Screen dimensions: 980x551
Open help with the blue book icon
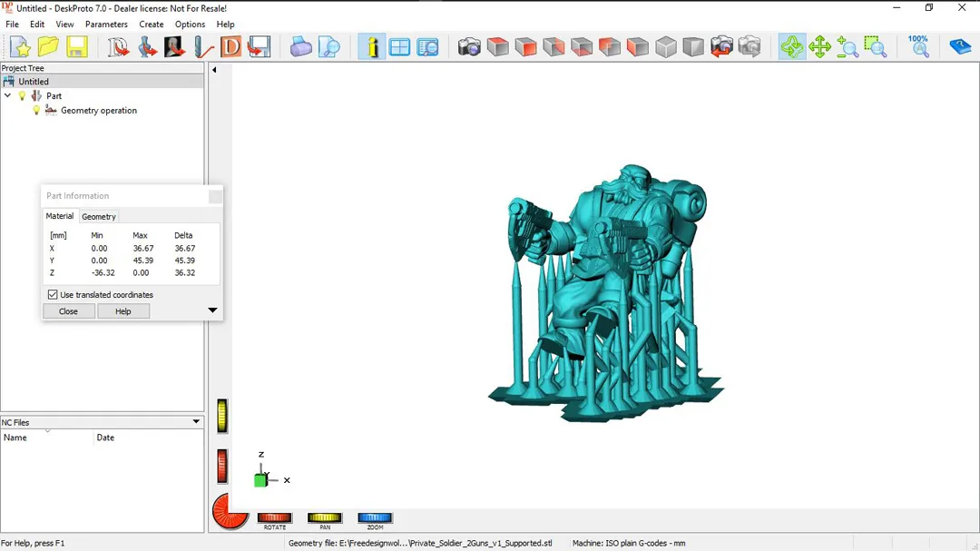click(x=959, y=47)
